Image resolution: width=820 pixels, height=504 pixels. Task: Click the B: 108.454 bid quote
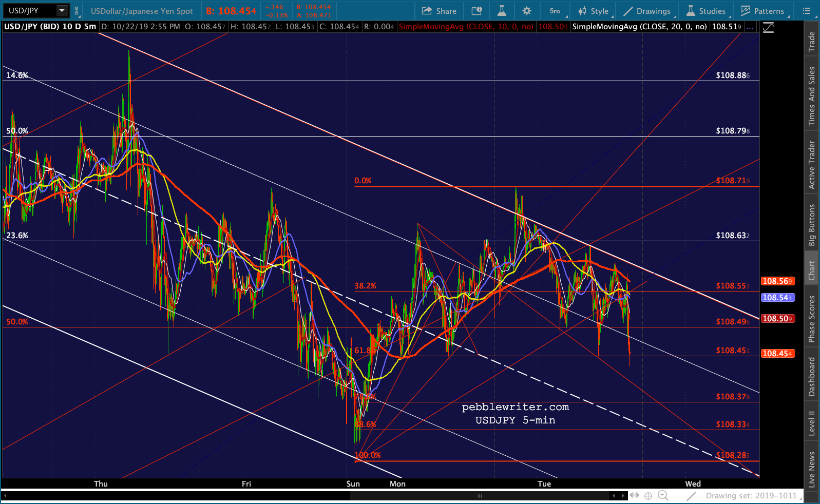click(231, 11)
